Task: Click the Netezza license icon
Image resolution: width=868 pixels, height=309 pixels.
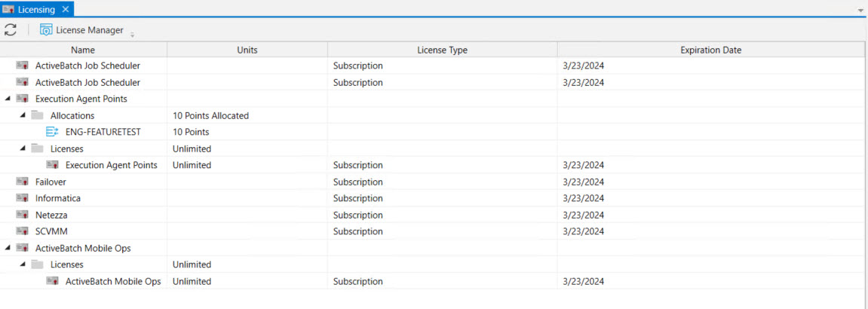Action: click(22, 215)
